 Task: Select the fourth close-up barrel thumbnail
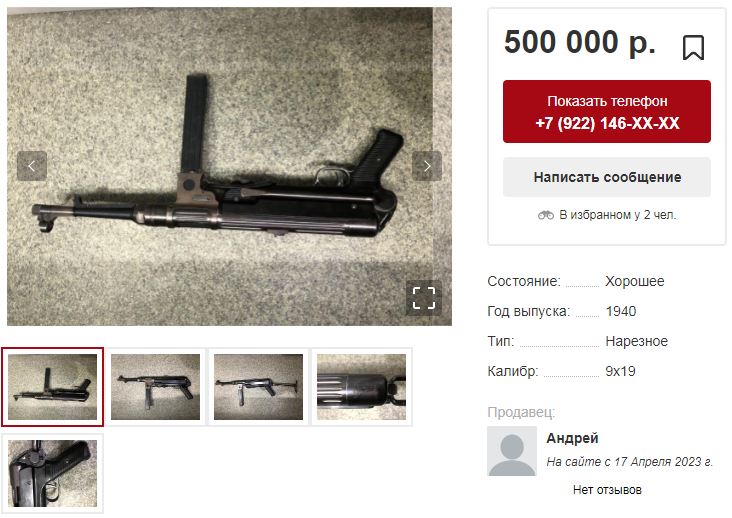pos(362,387)
